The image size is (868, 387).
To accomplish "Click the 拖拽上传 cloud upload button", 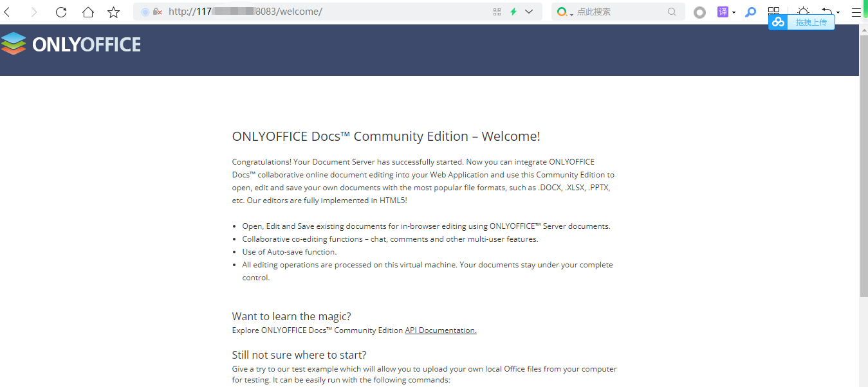I will coord(802,22).
